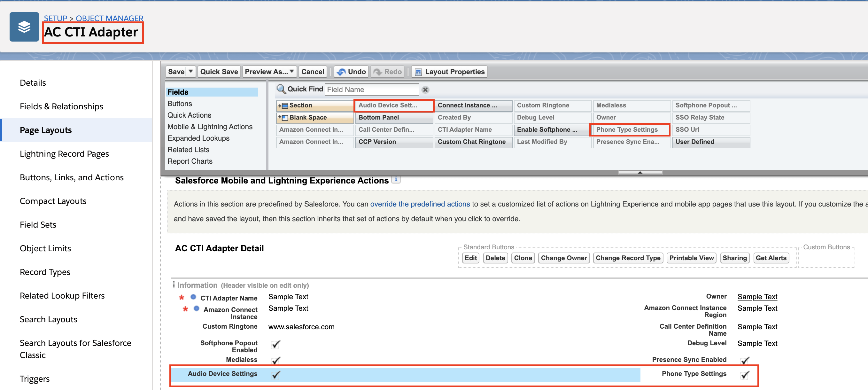Toggle the Softphone Popout Enabled checkmark
This screenshot has width=868, height=390.
pos(276,344)
